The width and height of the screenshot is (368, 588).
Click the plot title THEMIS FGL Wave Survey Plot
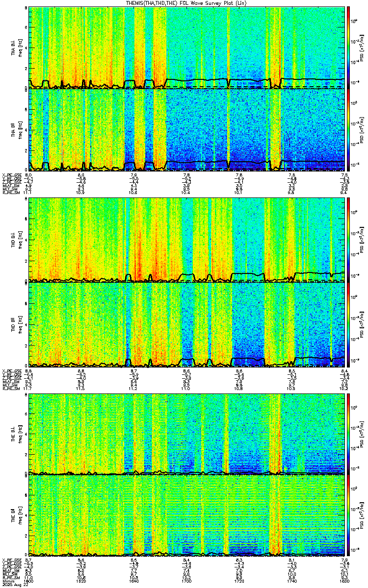pos(187,3)
